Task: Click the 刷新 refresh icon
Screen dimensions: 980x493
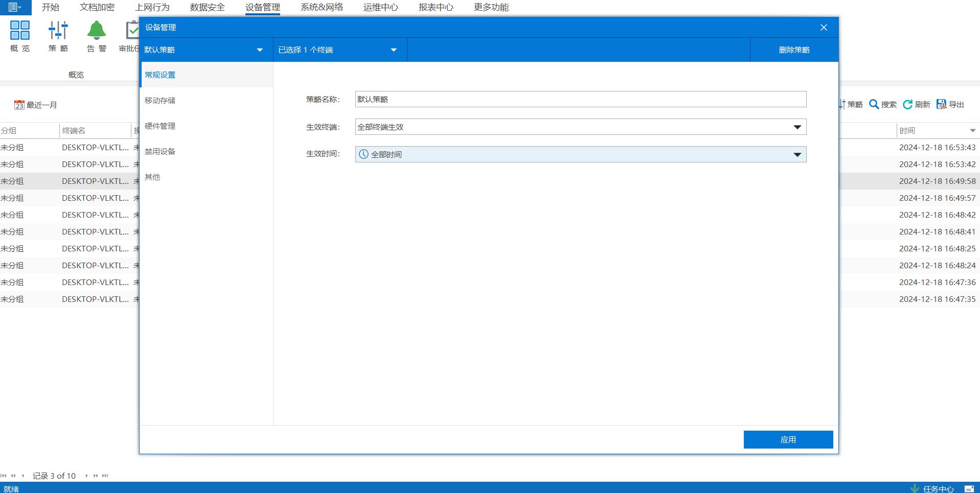Action: coord(908,104)
